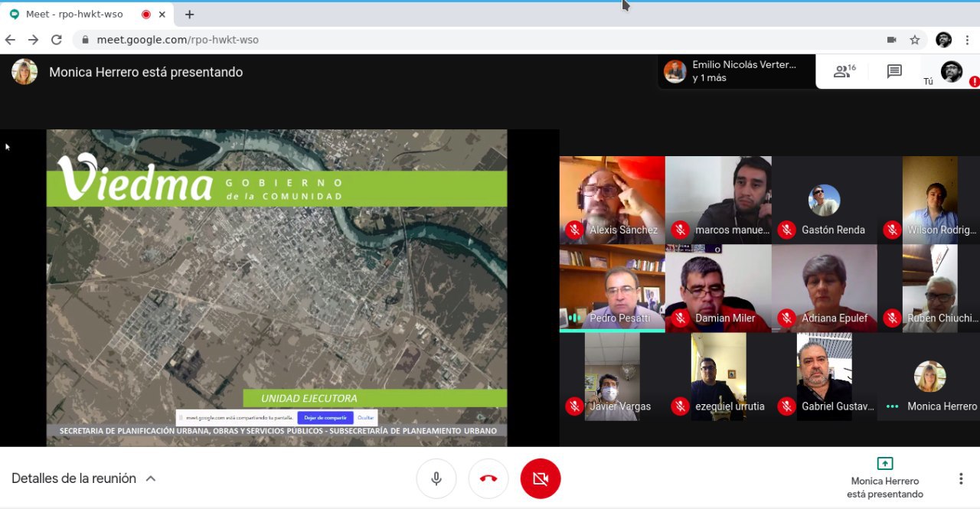Screen dimensions: 980x509
Task: Open the participants list icon
Action: pos(844,71)
